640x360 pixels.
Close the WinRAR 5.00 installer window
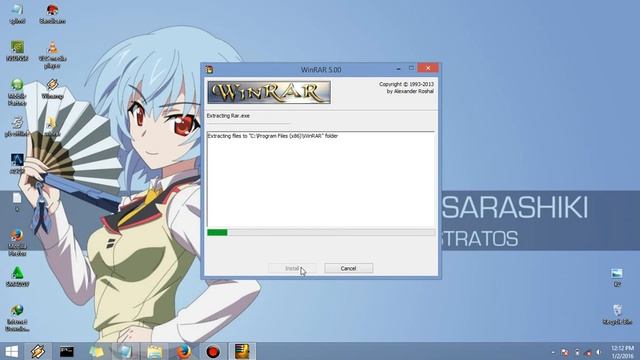tap(428, 68)
